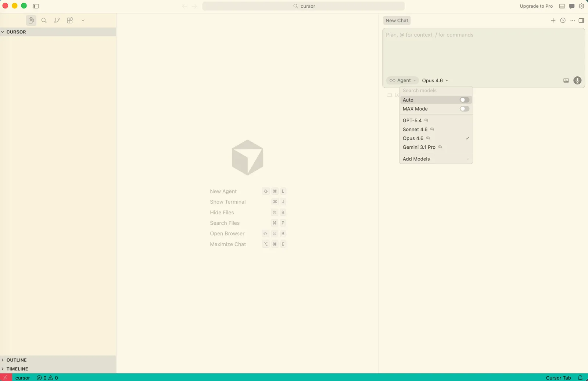Attach image with picture icon

pyautogui.click(x=566, y=80)
